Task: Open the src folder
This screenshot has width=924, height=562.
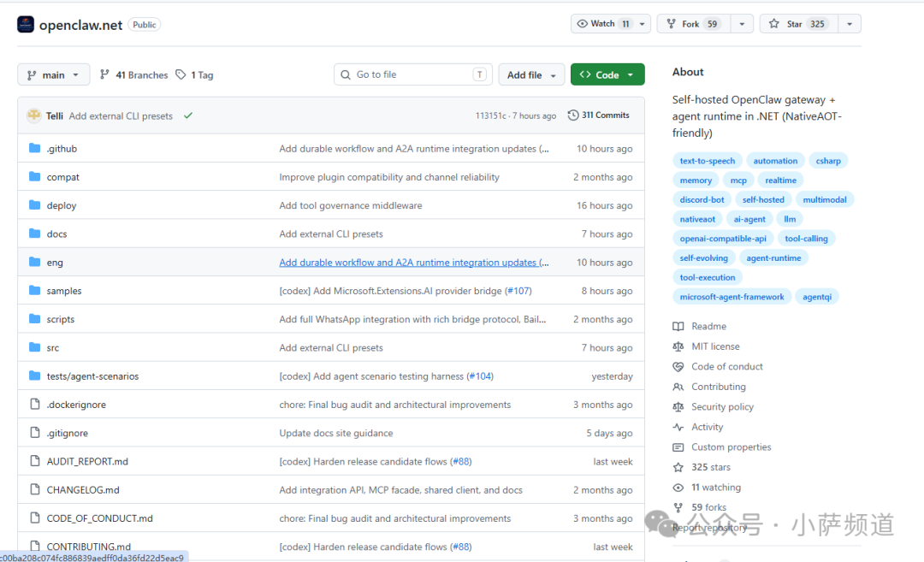Action: click(x=53, y=347)
